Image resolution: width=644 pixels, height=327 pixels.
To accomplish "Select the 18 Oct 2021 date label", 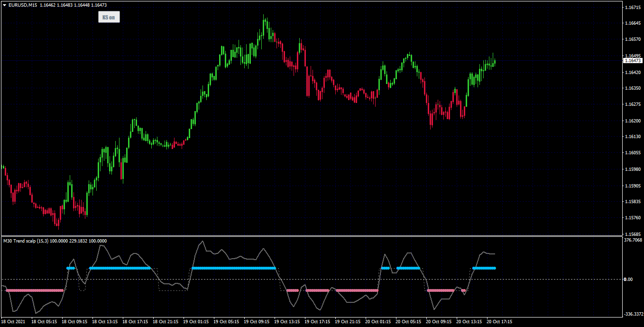I will [x=13, y=322].
